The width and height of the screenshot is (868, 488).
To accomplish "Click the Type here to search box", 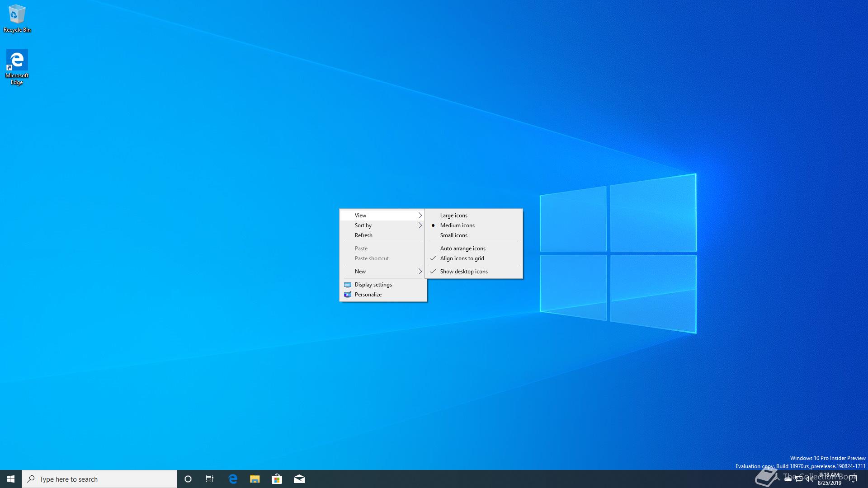I will [99, 479].
